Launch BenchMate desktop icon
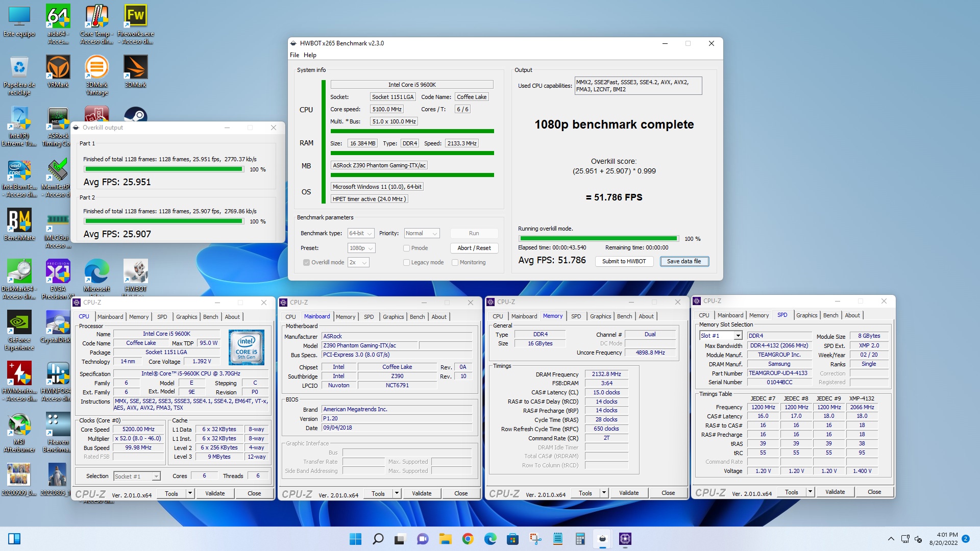This screenshot has height=551, width=980. (x=19, y=224)
